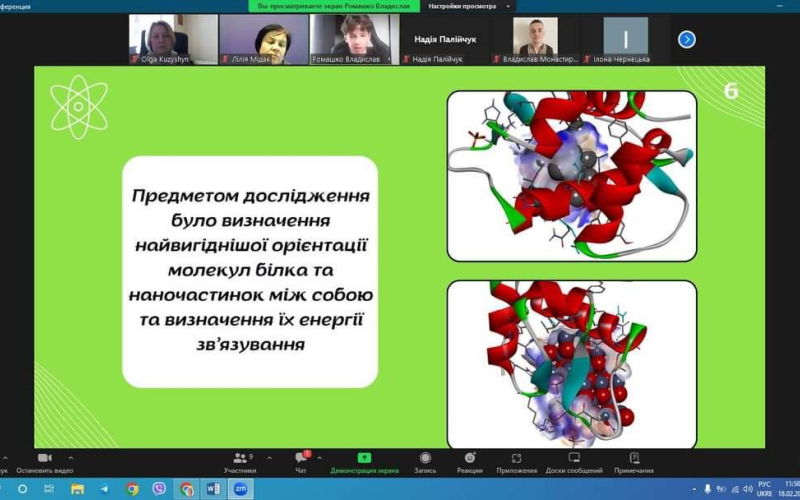Open first Google Chrome taskbar icon

tap(132, 489)
